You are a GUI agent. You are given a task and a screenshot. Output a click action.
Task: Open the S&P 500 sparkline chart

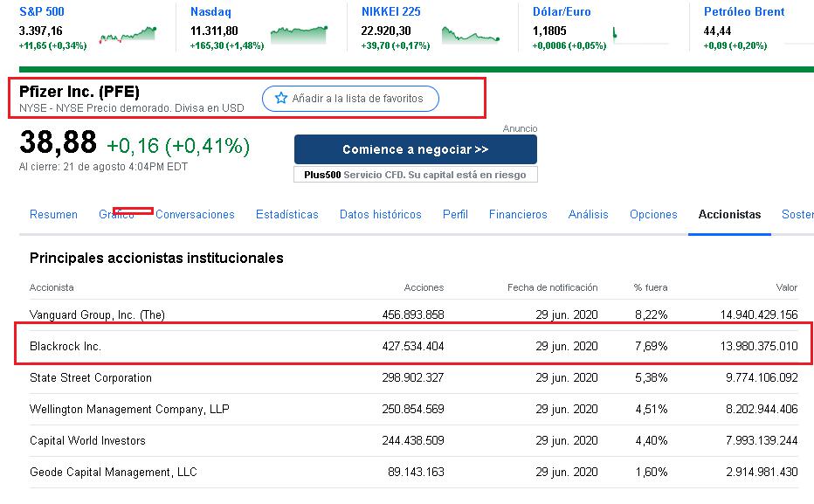point(127,35)
